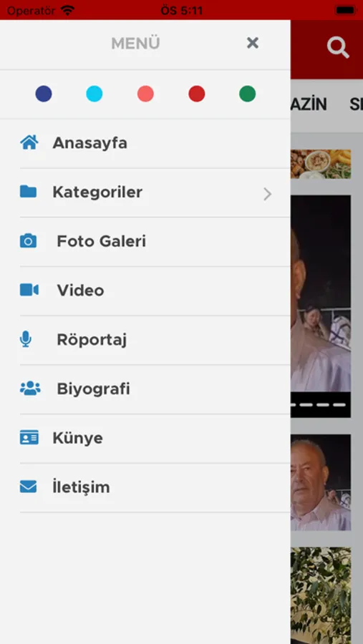Click the envelope icon beside İletişim
363x644 pixels.
pos(29,487)
